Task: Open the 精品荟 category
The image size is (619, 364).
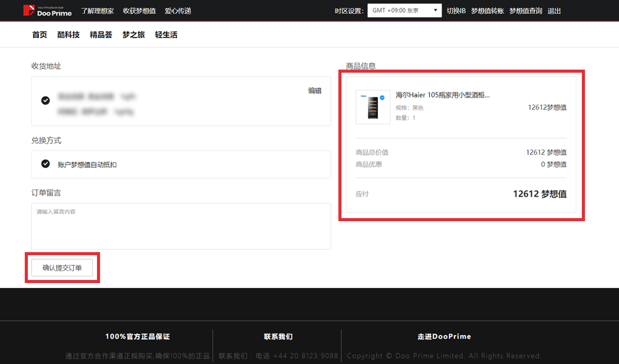Action: click(101, 35)
